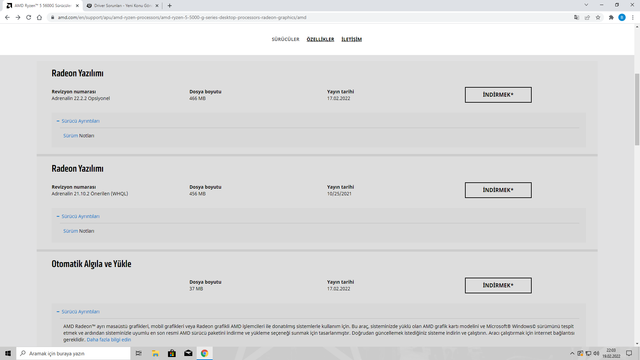Download Adrenalin 21.10.2 WHQL driver
Screen dimensions: 640x360
click(498, 190)
